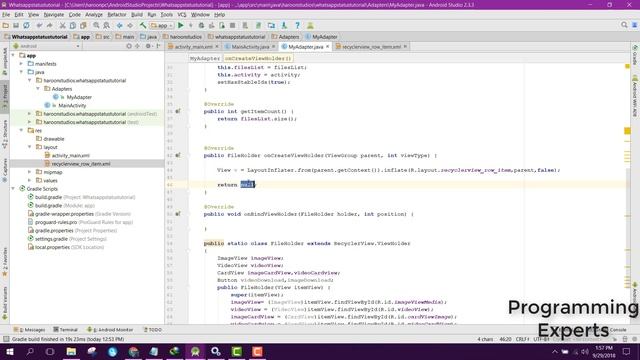This screenshot has width=640, height=360.
Task: Click the Undo arrow icon
Action: coord(39,25)
